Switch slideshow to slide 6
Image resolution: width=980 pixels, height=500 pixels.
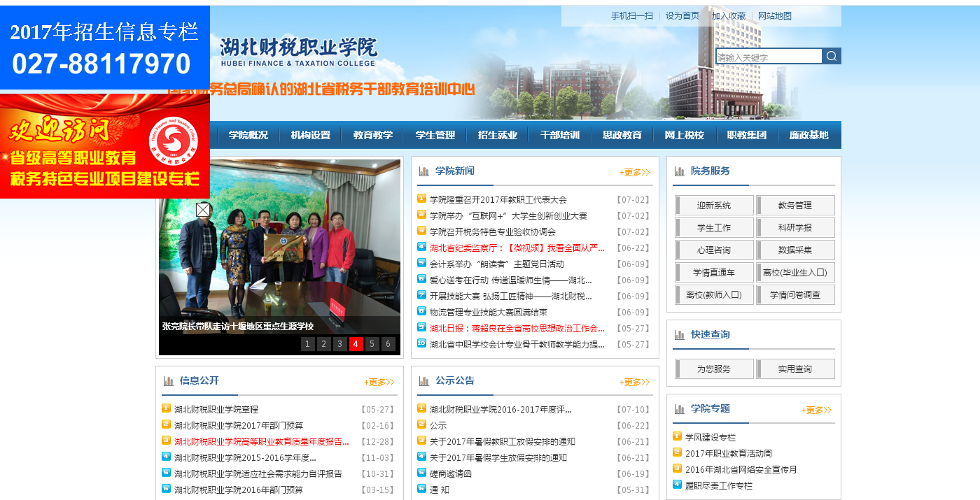click(x=388, y=344)
